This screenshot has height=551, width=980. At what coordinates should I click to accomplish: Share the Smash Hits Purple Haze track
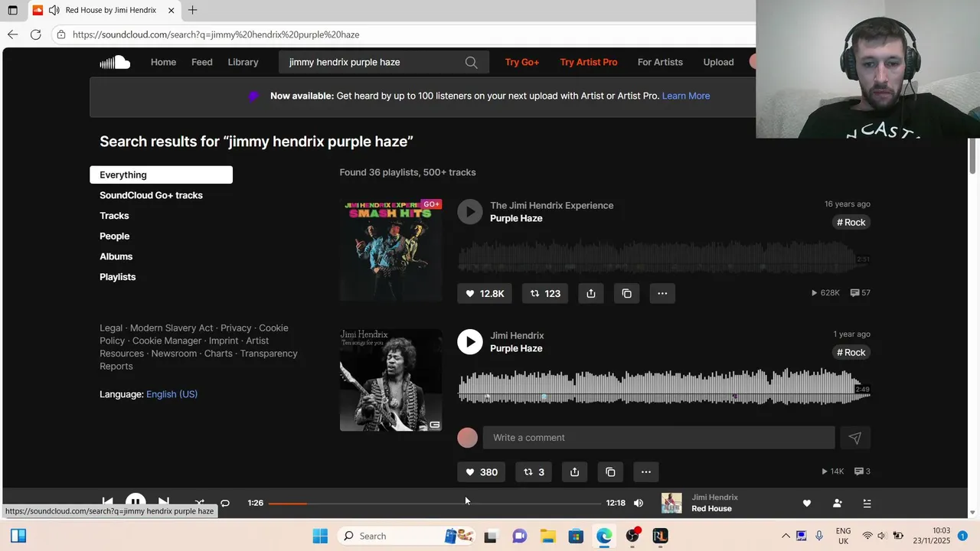pos(591,293)
